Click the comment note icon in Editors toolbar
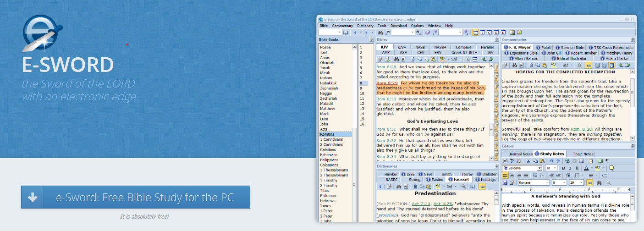644x231 pixels. 611,168
